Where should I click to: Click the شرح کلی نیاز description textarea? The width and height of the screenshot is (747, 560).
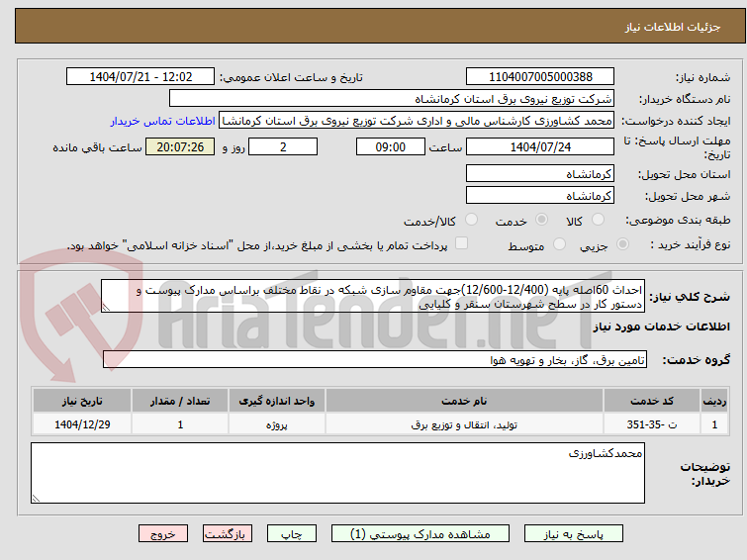click(373, 297)
